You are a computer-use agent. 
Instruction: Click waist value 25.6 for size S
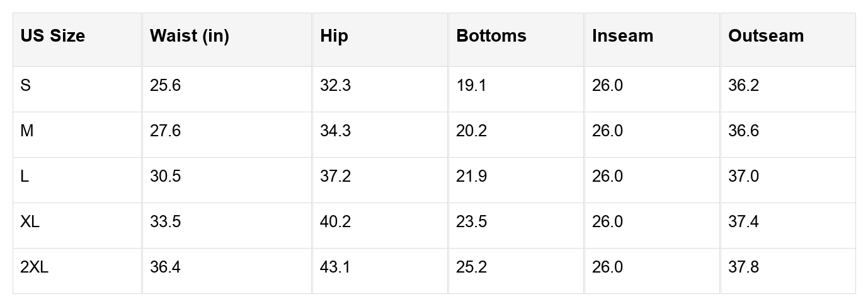(165, 85)
